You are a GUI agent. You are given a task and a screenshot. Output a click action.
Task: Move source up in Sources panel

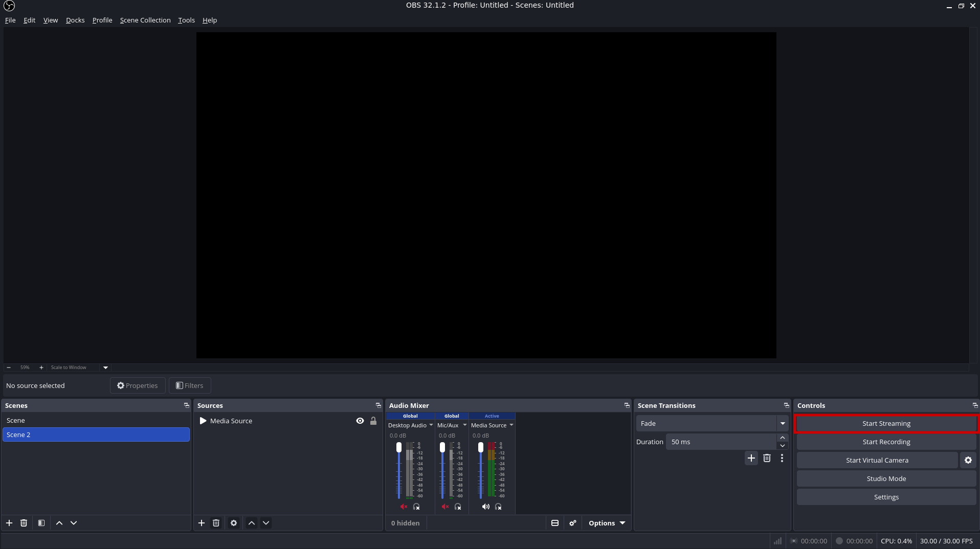click(x=252, y=523)
